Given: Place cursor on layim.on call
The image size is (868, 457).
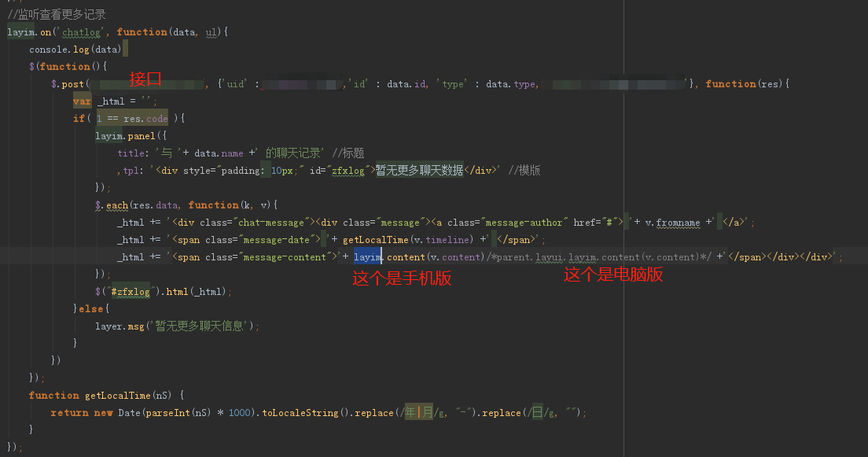Looking at the screenshot, I should (29, 32).
